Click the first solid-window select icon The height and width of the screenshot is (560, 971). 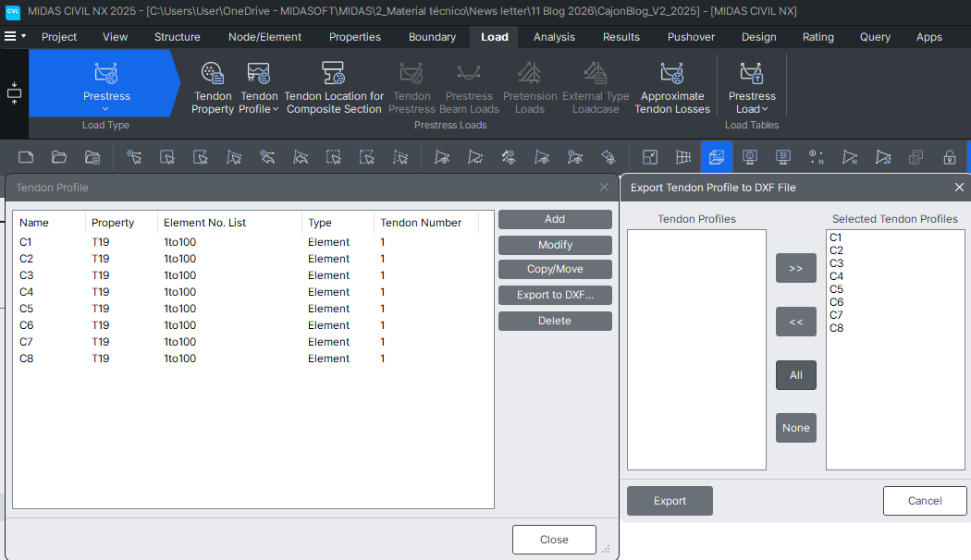pyautogui.click(x=167, y=157)
